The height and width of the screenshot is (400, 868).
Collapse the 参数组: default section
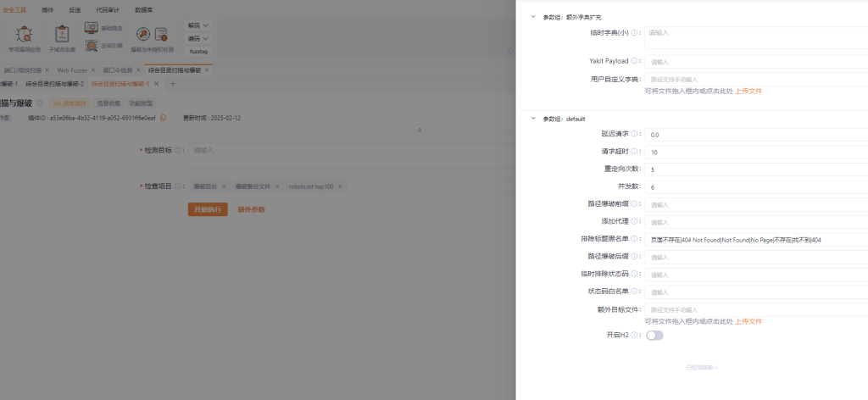point(532,119)
